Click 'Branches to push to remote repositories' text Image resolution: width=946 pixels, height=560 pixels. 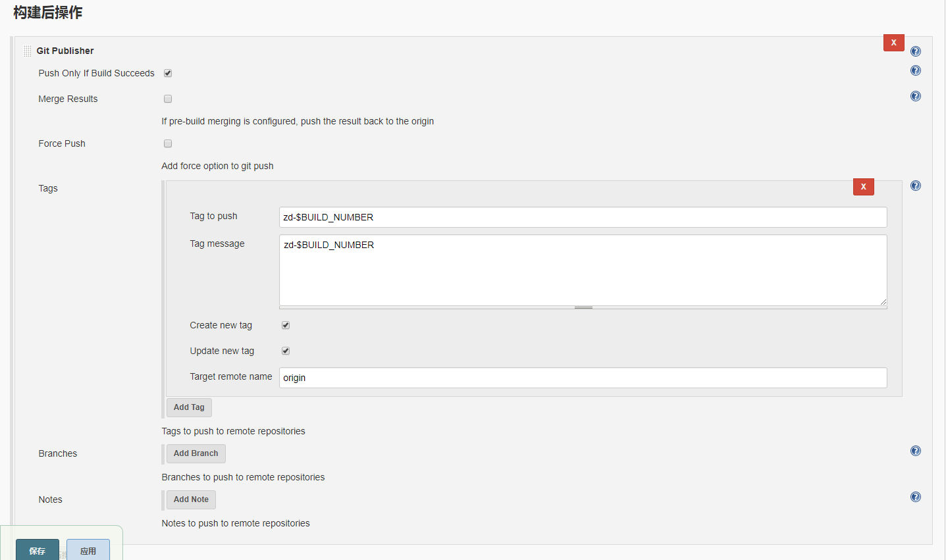pyautogui.click(x=243, y=477)
